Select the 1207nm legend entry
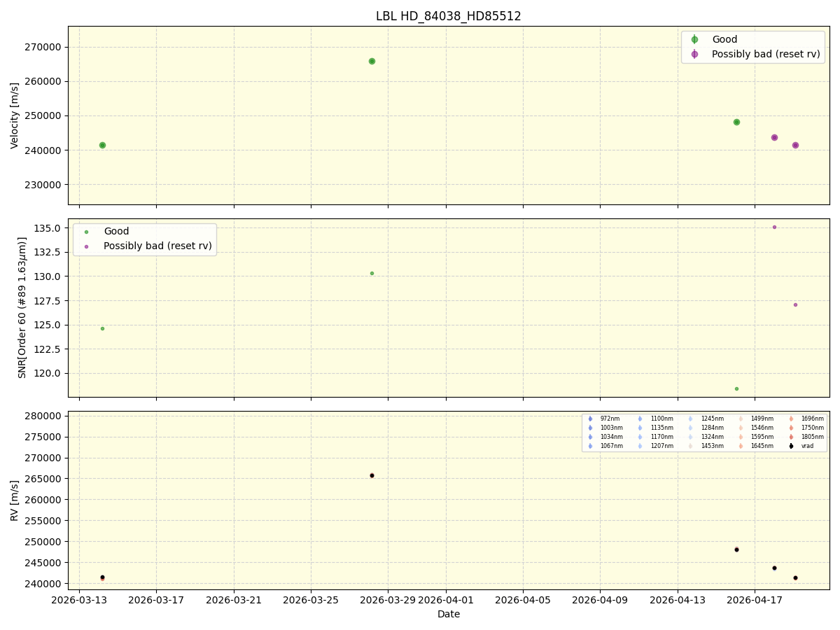This screenshot has width=840, height=630. (656, 446)
